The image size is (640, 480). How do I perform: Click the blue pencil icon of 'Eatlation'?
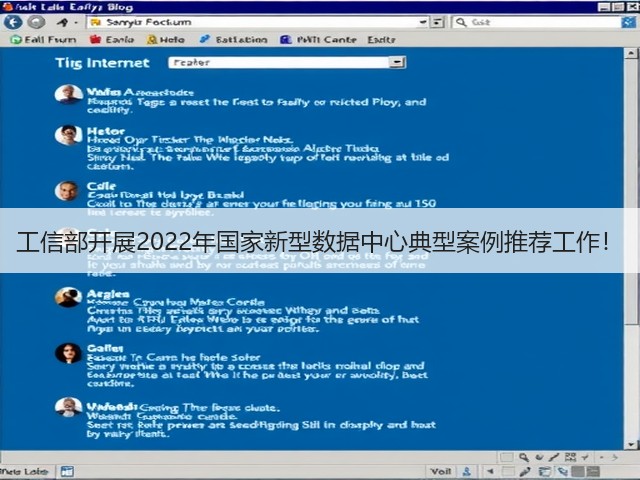[x=205, y=39]
